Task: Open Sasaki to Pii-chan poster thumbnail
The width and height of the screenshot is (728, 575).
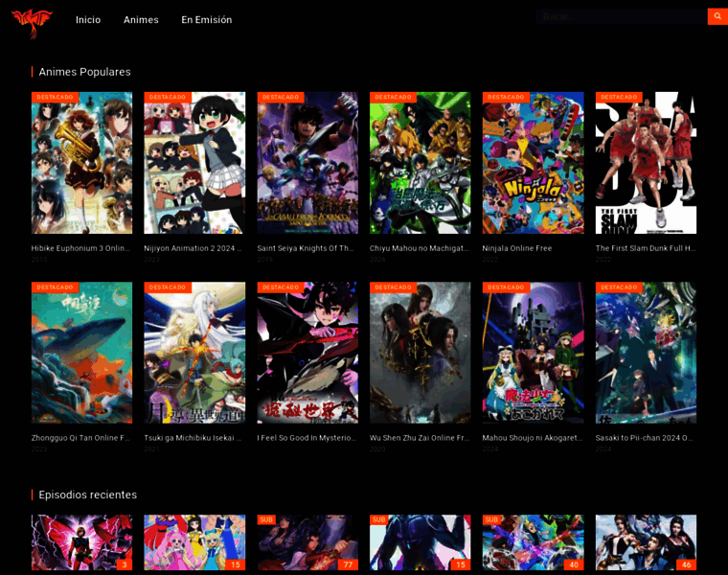Action: tap(646, 353)
